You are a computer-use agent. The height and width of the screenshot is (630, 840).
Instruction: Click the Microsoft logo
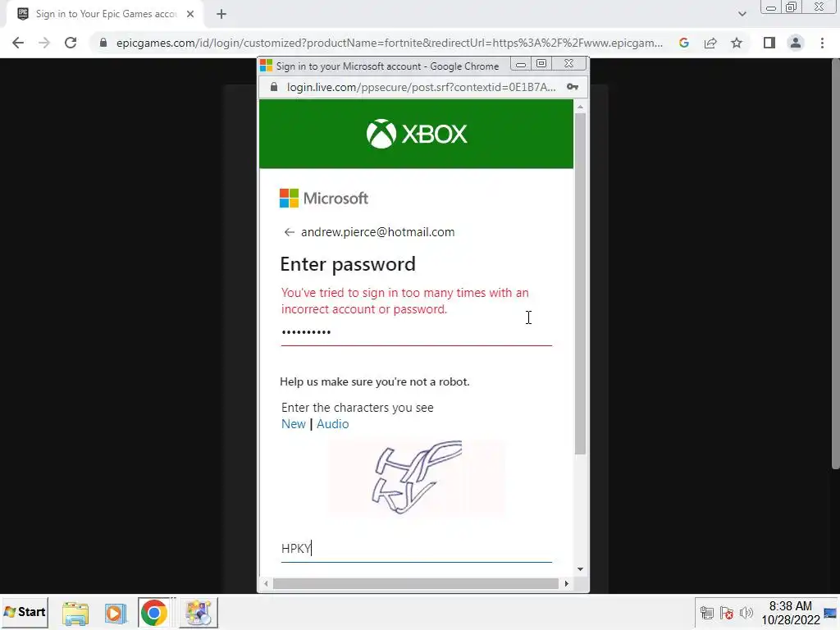[x=323, y=199]
